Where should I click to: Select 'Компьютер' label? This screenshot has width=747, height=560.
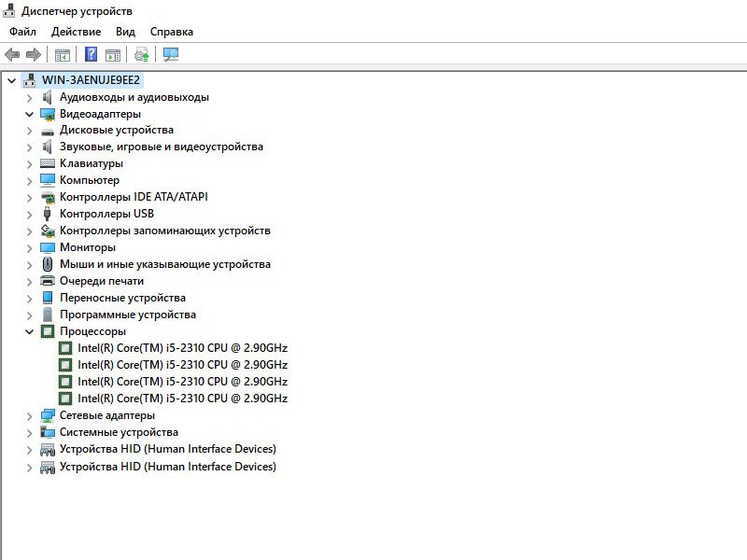point(89,180)
